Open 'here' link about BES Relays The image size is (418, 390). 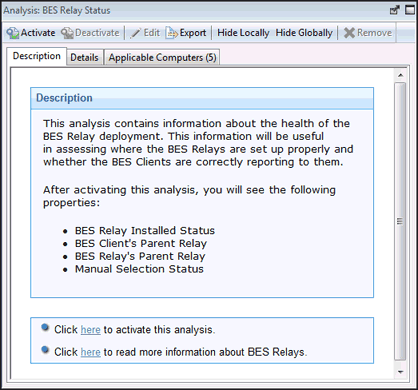[91, 352]
